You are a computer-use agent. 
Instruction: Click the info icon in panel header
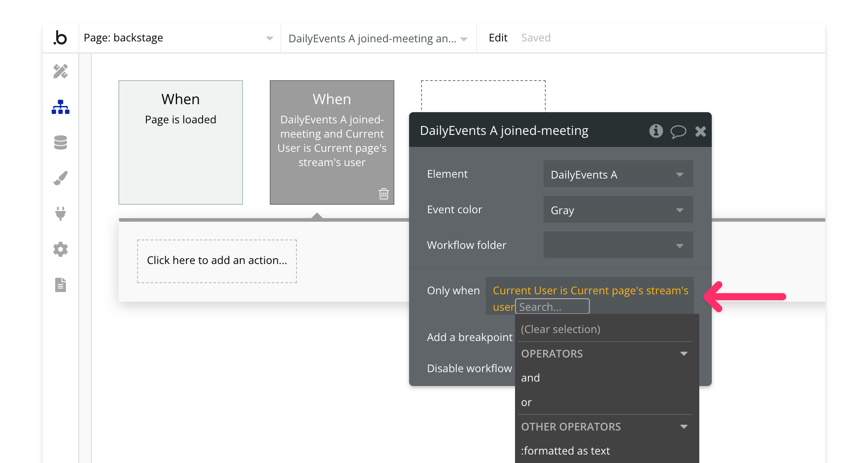(x=656, y=131)
